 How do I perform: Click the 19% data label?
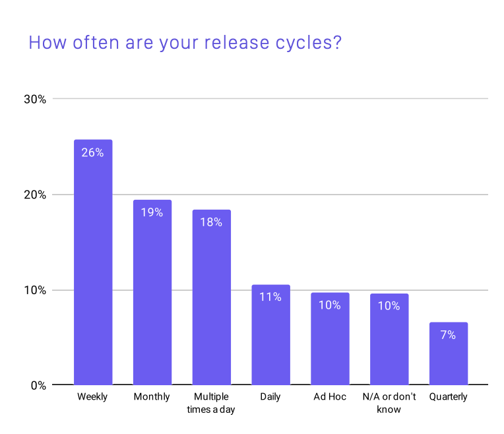tap(152, 212)
